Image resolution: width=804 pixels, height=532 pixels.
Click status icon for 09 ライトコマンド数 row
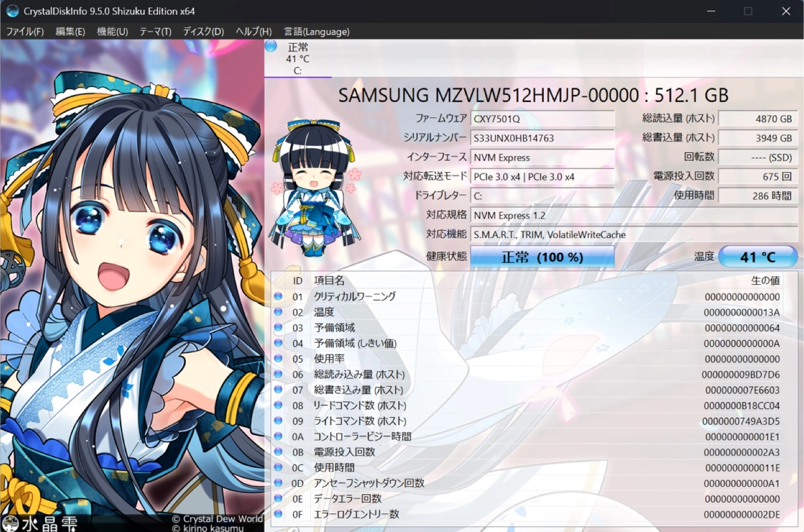click(278, 420)
